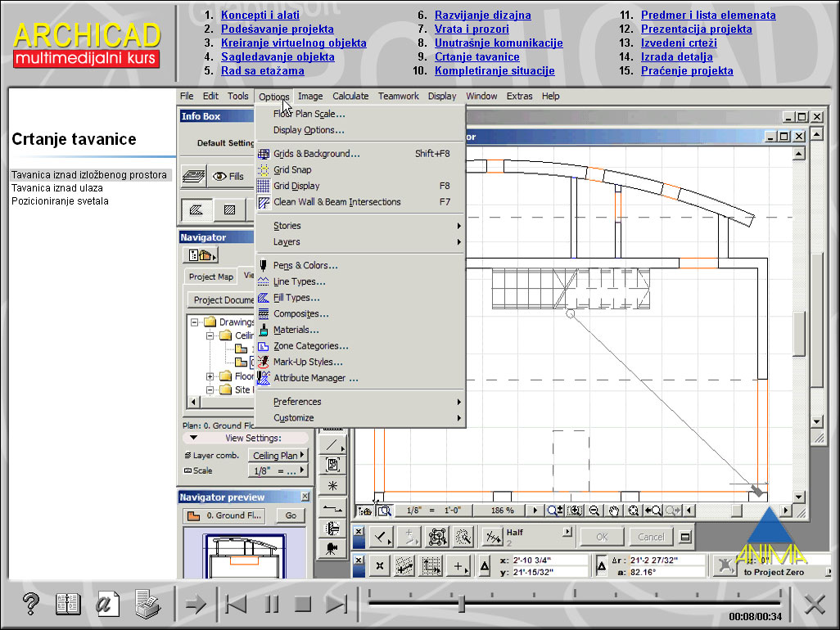Toggle Grid Snap in Options menu
This screenshot has height=630, width=840.
[293, 169]
